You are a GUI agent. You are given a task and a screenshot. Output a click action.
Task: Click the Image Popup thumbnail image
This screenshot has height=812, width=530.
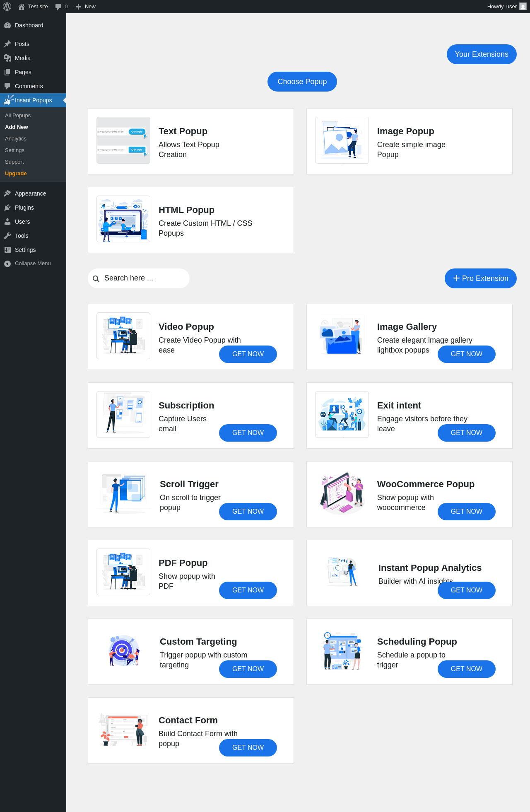tap(342, 140)
